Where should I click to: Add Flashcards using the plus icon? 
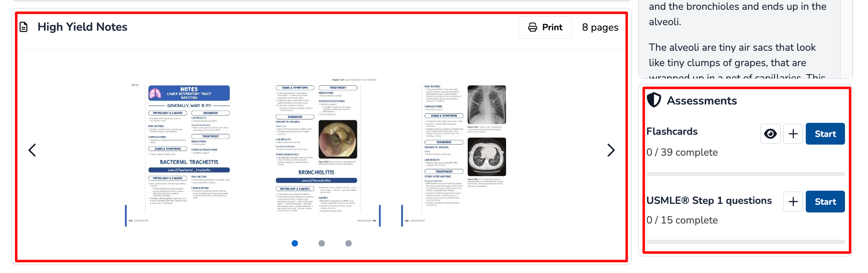[793, 134]
